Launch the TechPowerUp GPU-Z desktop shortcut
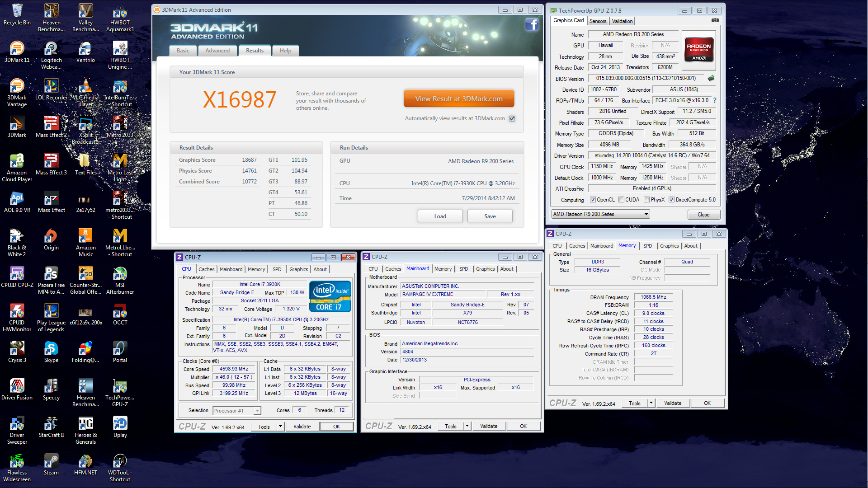The height and width of the screenshot is (488, 868). point(120,393)
